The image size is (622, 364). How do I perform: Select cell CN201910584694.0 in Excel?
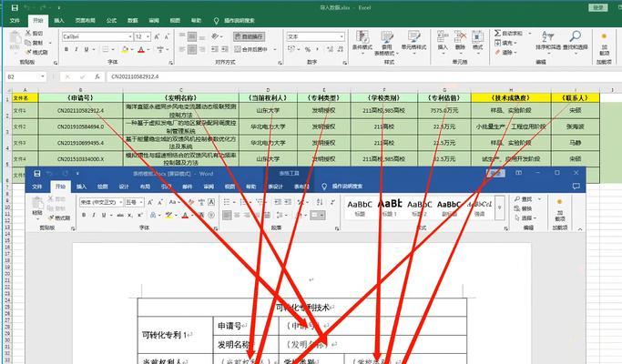click(80, 126)
